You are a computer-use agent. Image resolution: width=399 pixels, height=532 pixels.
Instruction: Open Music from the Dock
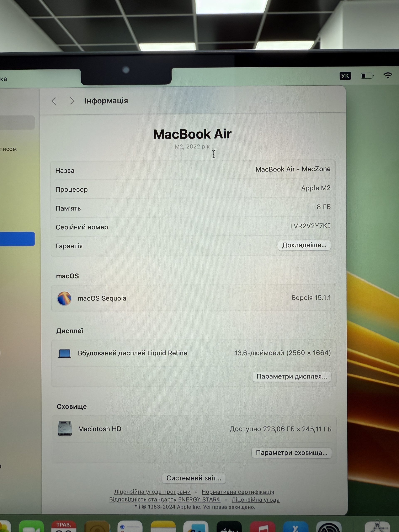pyautogui.click(x=262, y=526)
